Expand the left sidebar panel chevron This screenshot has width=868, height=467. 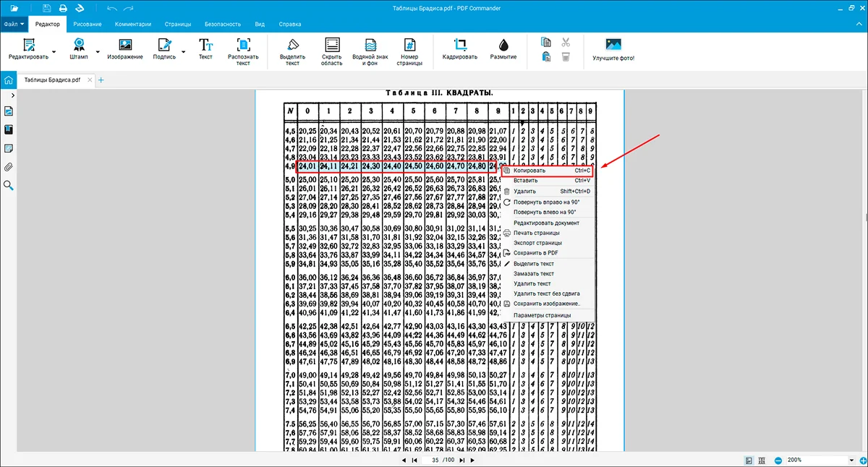click(12, 95)
